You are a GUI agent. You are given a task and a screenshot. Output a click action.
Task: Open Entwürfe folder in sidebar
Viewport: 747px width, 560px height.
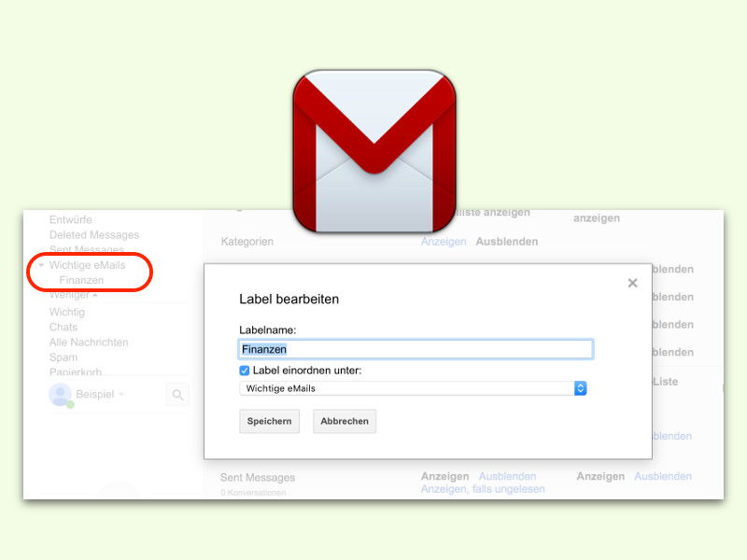point(71,219)
